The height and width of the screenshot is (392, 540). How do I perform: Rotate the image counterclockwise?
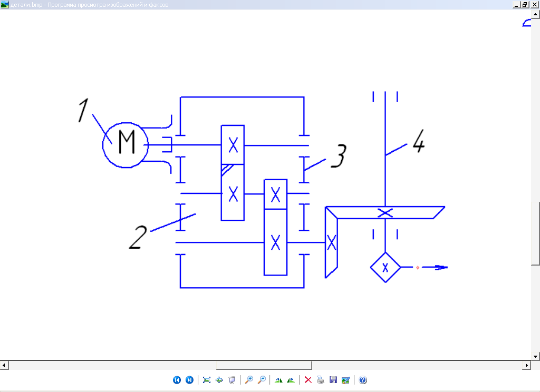(291, 380)
